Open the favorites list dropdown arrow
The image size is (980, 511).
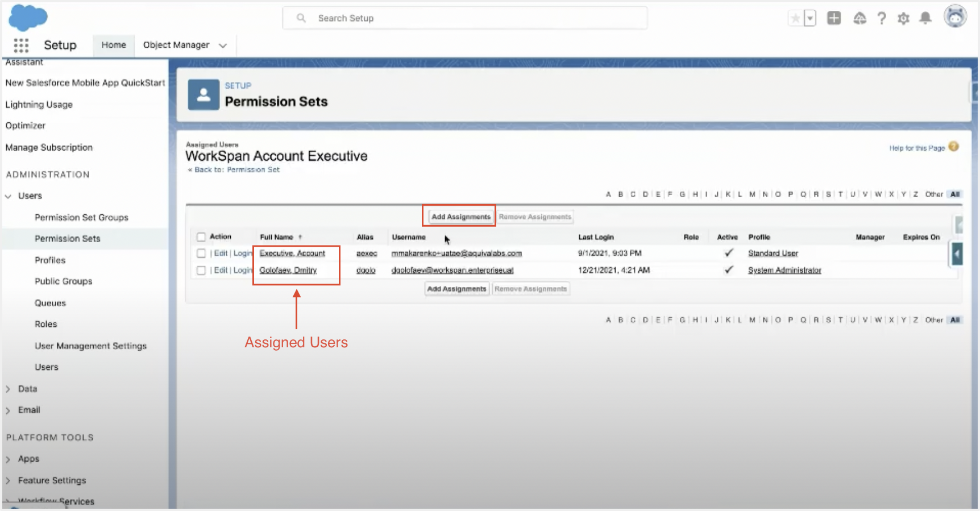pyautogui.click(x=810, y=19)
